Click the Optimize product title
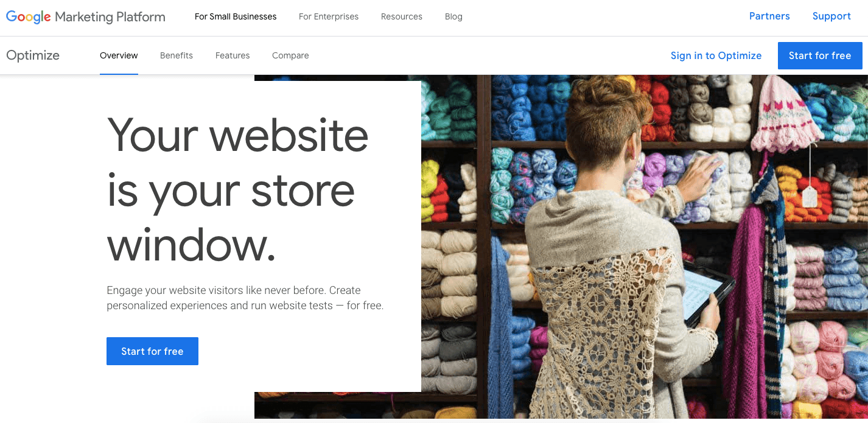 (x=33, y=55)
